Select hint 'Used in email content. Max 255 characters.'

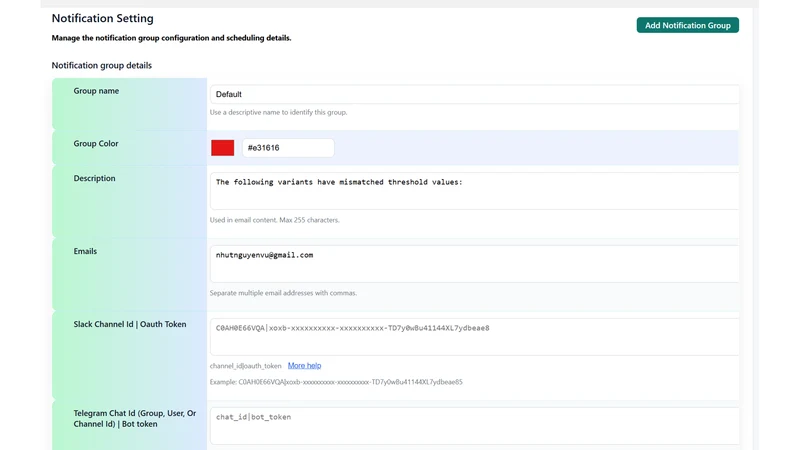coord(274,220)
